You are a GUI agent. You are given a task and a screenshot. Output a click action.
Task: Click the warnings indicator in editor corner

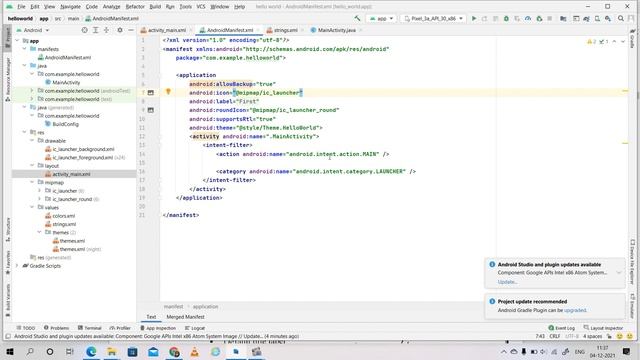coord(592,42)
